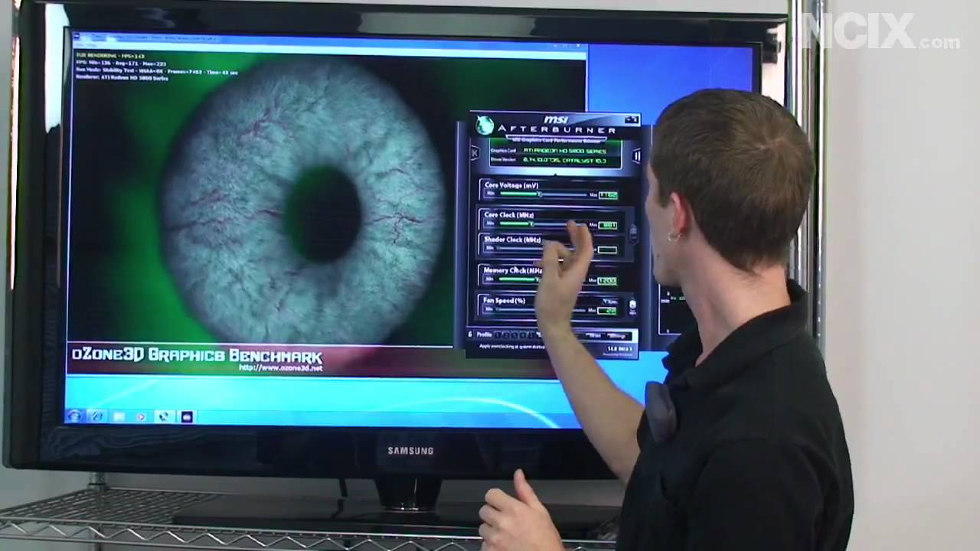Select the Core Clock value field

click(x=608, y=225)
